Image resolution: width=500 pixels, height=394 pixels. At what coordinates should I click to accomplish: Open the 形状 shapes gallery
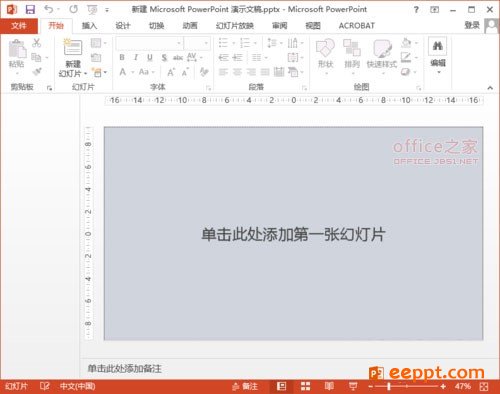click(x=325, y=53)
